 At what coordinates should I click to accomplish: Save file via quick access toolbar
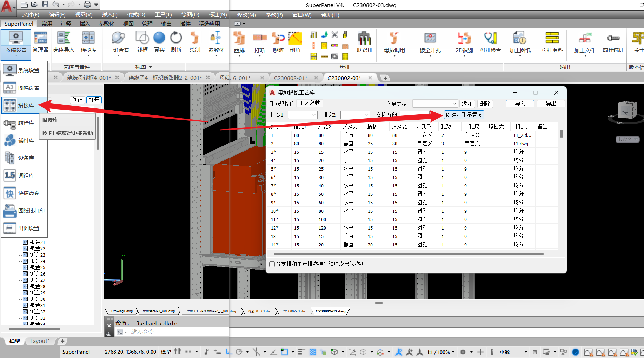click(45, 4)
